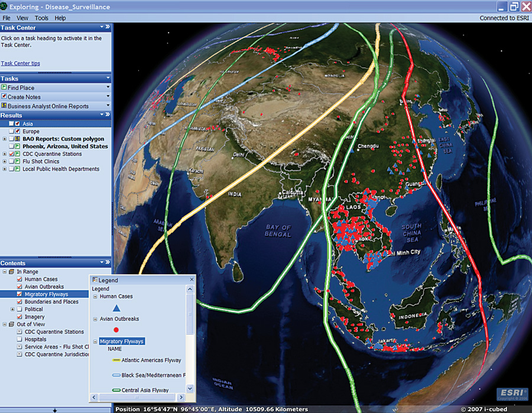Image resolution: width=532 pixels, height=413 pixels.
Task: Select Phoenix, Arizona, United States result
Action: 65,146
